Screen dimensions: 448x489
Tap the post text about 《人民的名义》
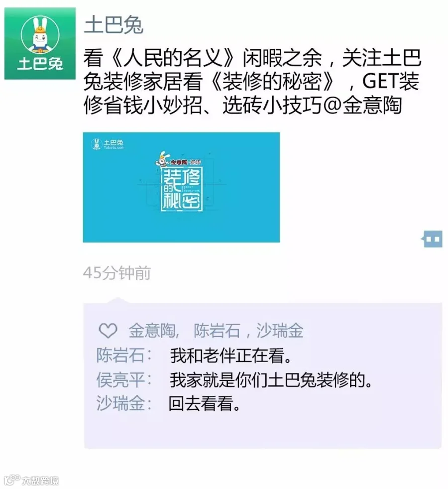click(x=252, y=81)
